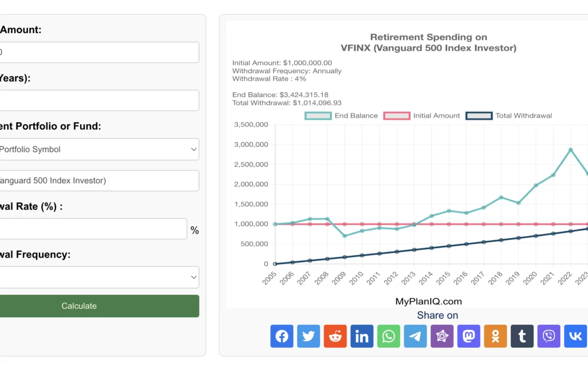Click the 2009 End Balance low point
This screenshot has width=588, height=368.
pos(345,236)
